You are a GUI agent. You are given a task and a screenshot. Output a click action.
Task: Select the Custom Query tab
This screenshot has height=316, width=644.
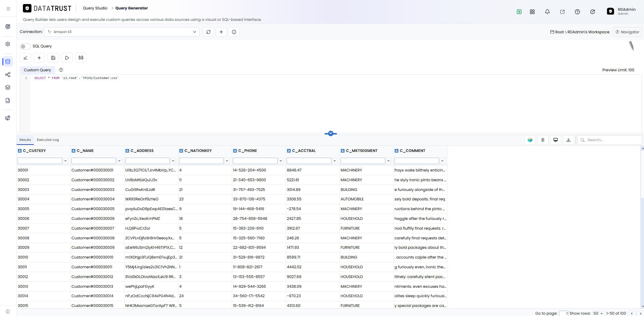[37, 70]
